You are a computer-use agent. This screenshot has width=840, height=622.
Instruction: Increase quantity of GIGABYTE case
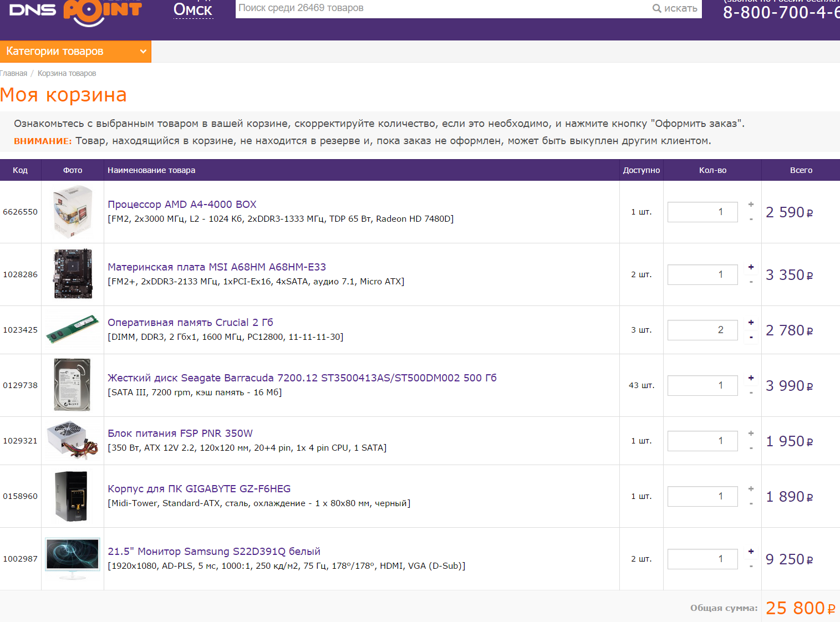click(751, 489)
